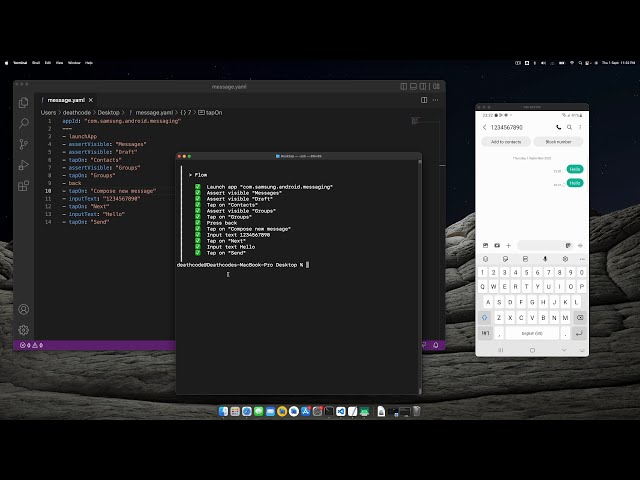Viewport: 640px width, 480px height.
Task: Open the Manage gear in VS Code
Action: tap(24, 329)
